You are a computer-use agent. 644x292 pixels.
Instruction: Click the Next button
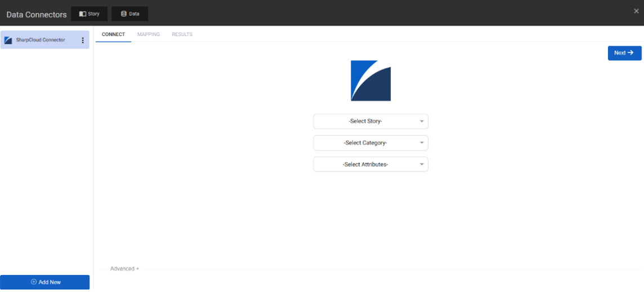pyautogui.click(x=624, y=53)
